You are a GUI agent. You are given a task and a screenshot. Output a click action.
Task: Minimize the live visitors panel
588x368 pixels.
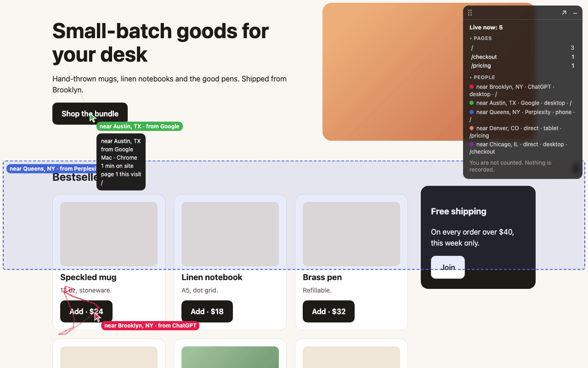pyautogui.click(x=575, y=13)
